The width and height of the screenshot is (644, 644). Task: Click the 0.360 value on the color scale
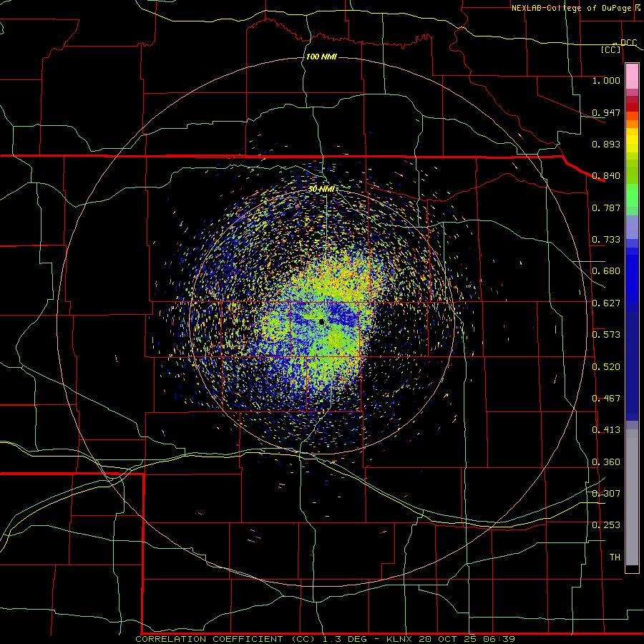(606, 462)
